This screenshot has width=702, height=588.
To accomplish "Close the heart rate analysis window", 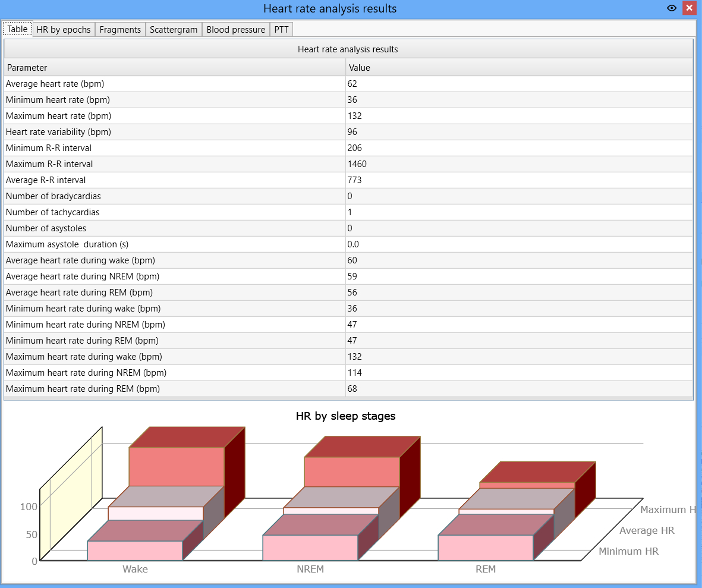I will tap(689, 8).
